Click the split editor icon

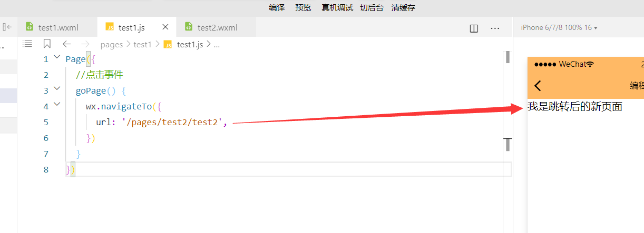pos(474,28)
